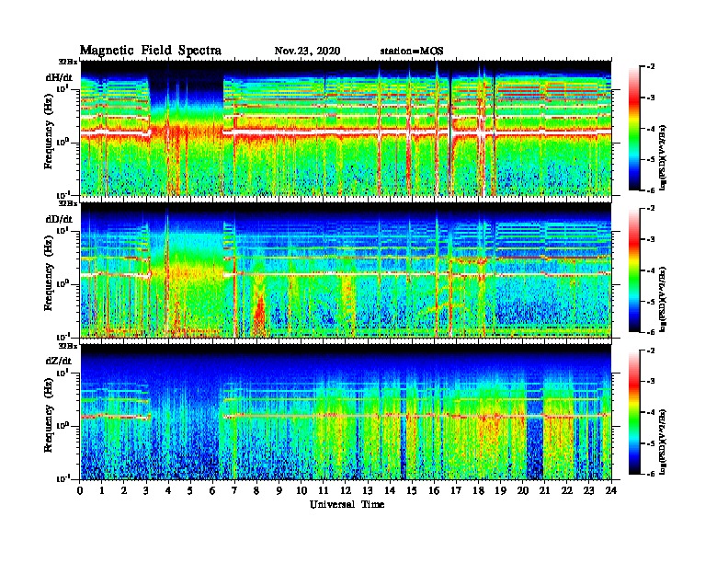Click the "-4" tick on dZ/dt color bar

click(x=652, y=412)
